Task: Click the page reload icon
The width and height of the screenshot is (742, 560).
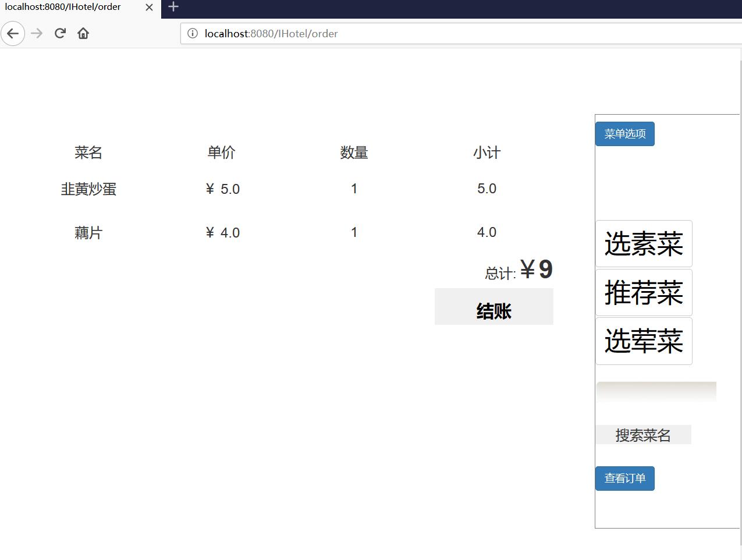Action: (59, 33)
